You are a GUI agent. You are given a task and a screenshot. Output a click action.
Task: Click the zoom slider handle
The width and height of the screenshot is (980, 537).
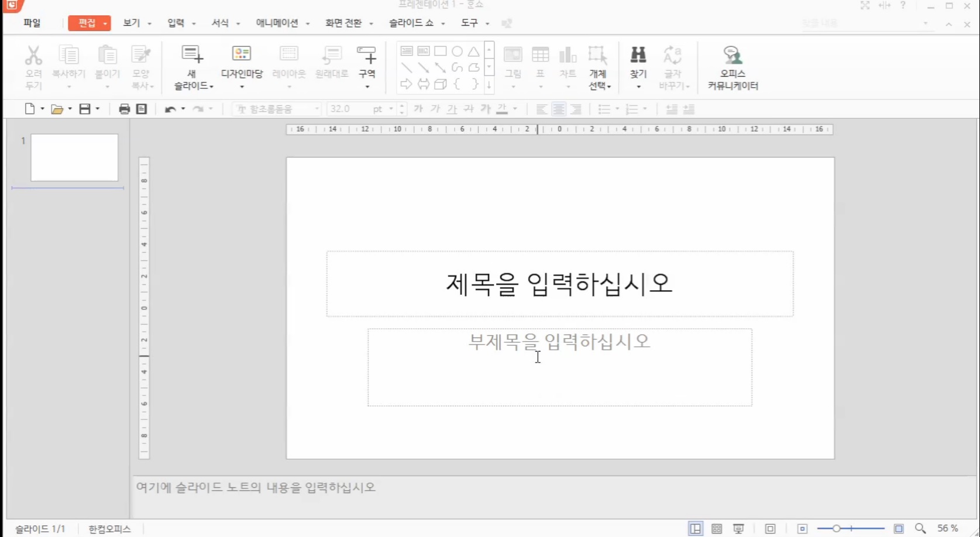pos(836,529)
